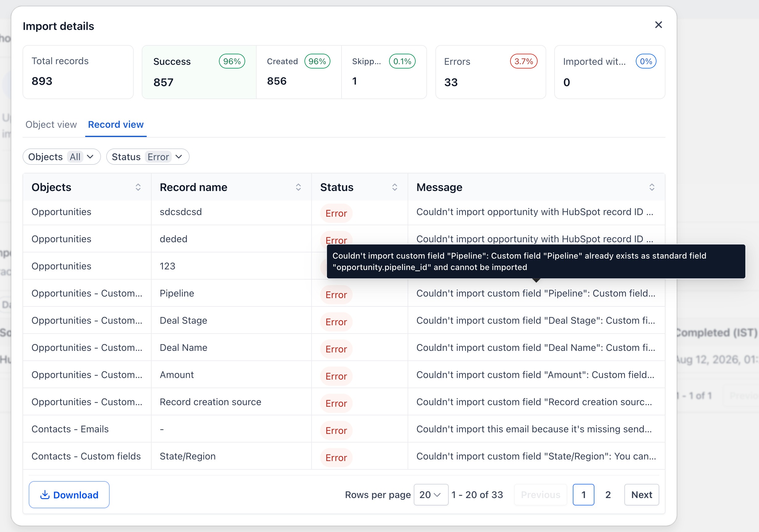Screen dimensions: 759x532
Task: Click the Deal Name custom field error message
Action: tap(535, 347)
